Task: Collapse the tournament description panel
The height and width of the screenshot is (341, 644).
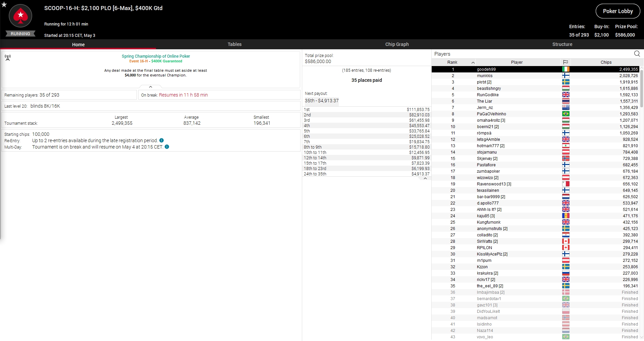Action: (x=151, y=87)
